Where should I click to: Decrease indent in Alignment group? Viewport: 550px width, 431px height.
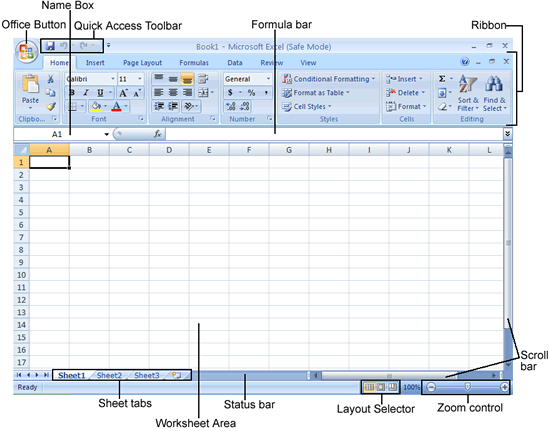[x=159, y=106]
